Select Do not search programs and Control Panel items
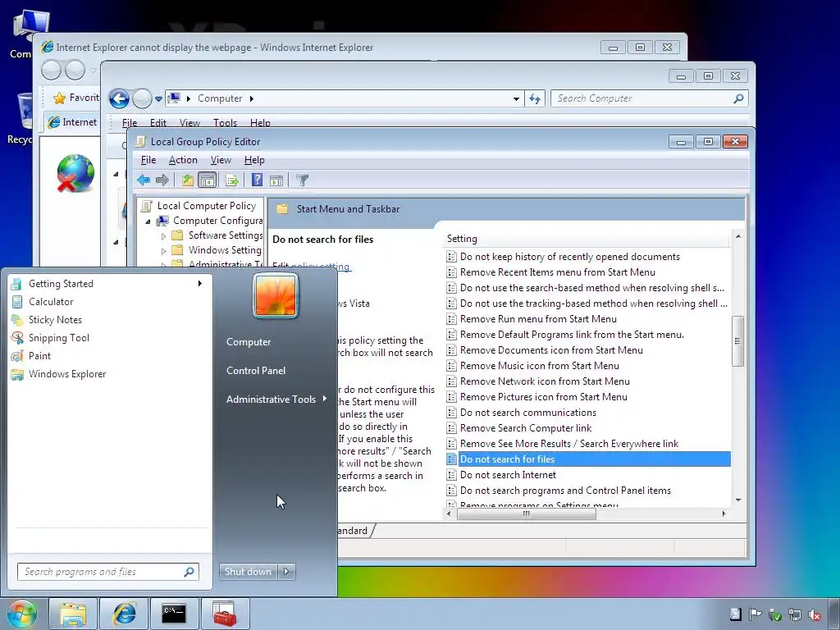 pos(565,491)
